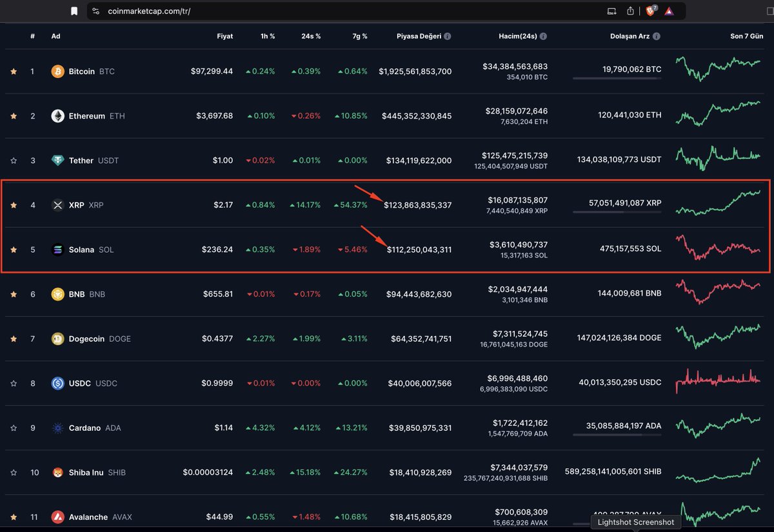Click the Tether logo icon
Screen dimensions: 774x532
click(x=58, y=161)
